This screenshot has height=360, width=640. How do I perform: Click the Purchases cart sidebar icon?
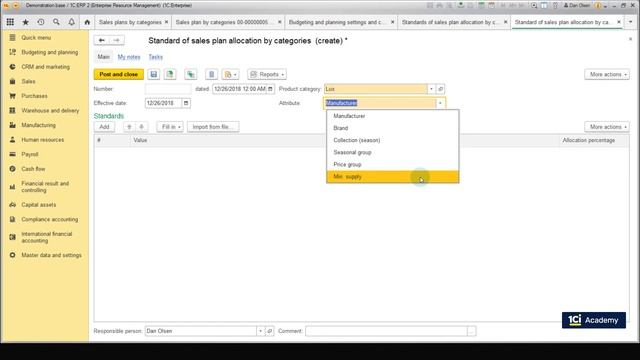[x=13, y=96]
